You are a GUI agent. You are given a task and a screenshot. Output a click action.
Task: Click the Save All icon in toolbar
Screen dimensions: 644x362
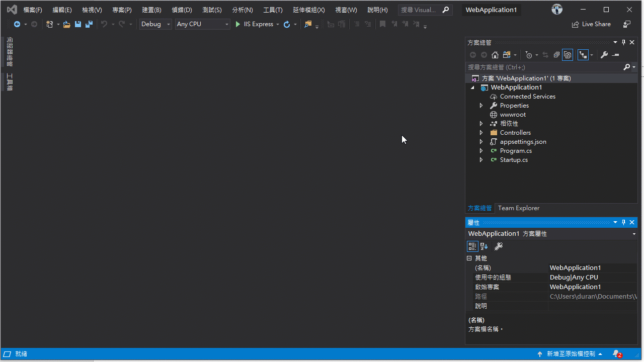pos(89,24)
